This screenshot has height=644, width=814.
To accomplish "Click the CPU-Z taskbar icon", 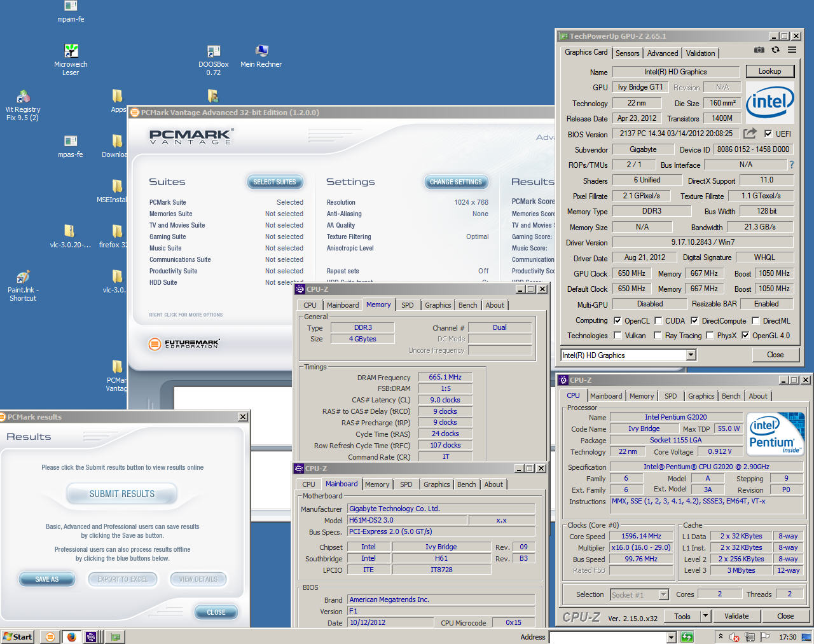I will (x=91, y=636).
